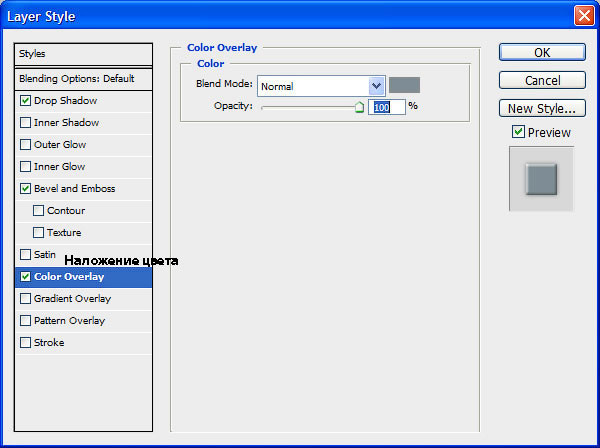Uncheck the Bevel and Emboss checkbox

click(x=25, y=189)
